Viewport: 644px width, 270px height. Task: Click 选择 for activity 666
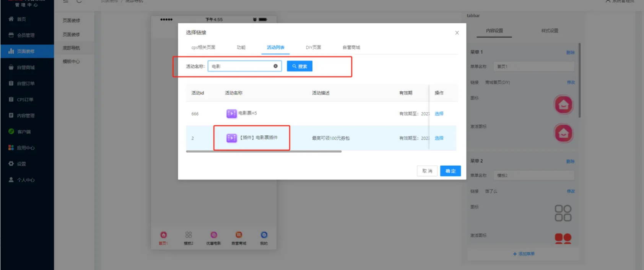coord(439,114)
